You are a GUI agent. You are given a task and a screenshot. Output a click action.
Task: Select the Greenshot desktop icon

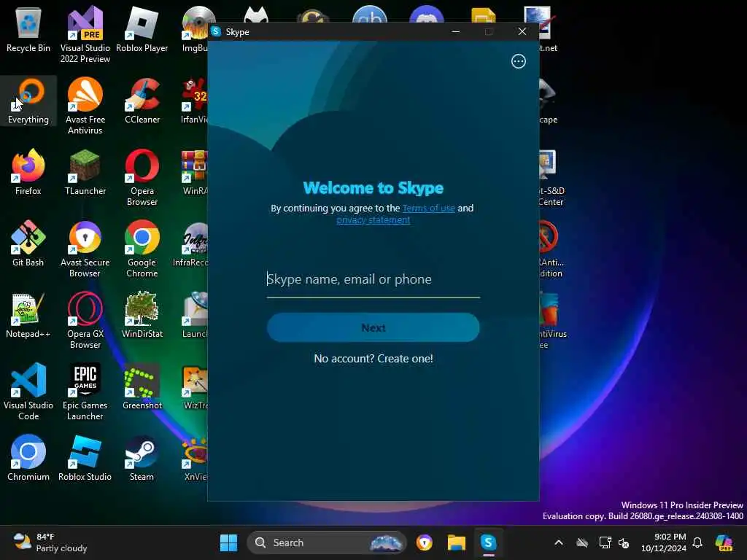(x=142, y=386)
